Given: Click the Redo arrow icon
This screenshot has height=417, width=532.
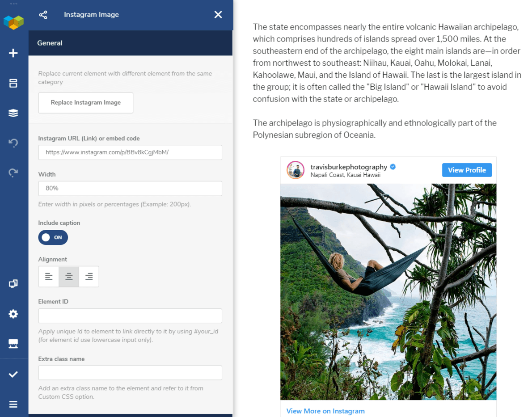Looking at the screenshot, I should pyautogui.click(x=13, y=173).
